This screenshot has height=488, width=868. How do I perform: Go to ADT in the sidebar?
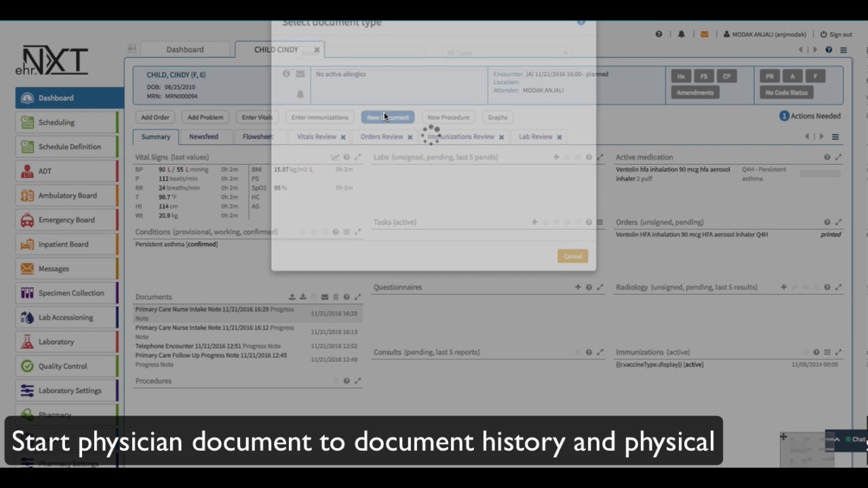(x=66, y=171)
